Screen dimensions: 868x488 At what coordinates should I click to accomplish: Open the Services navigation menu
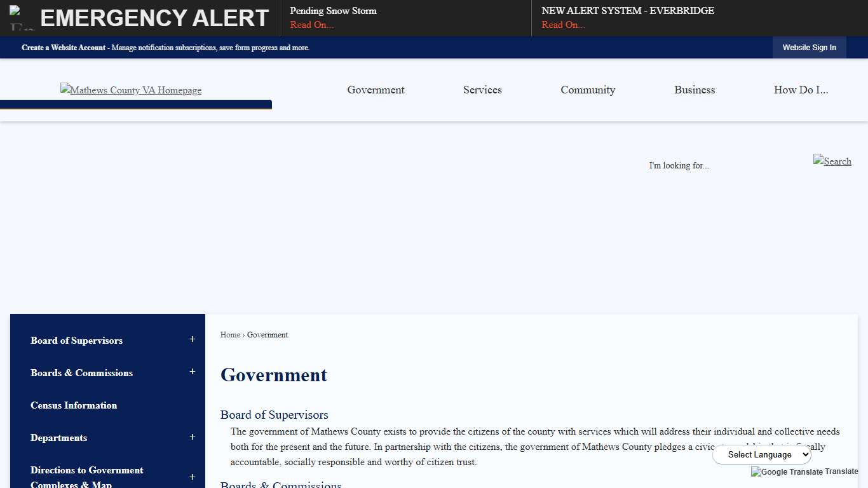(x=482, y=90)
